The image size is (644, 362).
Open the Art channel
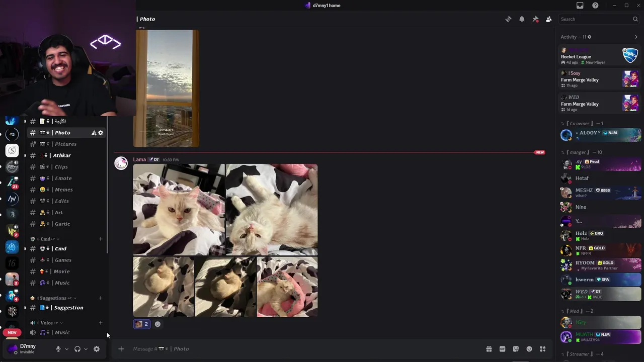pyautogui.click(x=65, y=213)
